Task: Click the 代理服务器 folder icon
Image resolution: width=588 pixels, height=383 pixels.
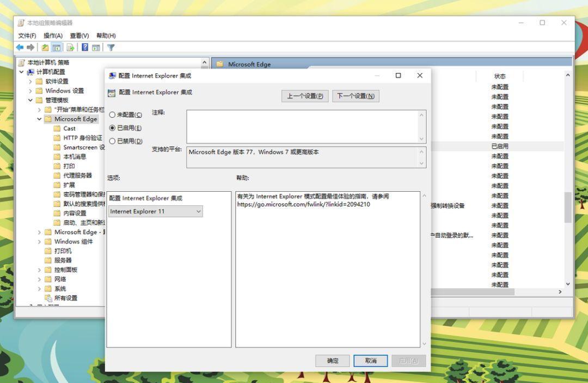Action: (57, 175)
